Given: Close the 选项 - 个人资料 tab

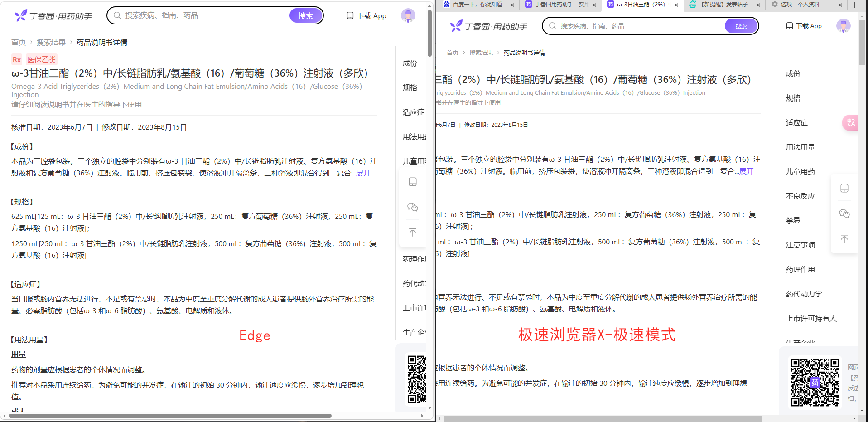Looking at the screenshot, I should click(840, 5).
